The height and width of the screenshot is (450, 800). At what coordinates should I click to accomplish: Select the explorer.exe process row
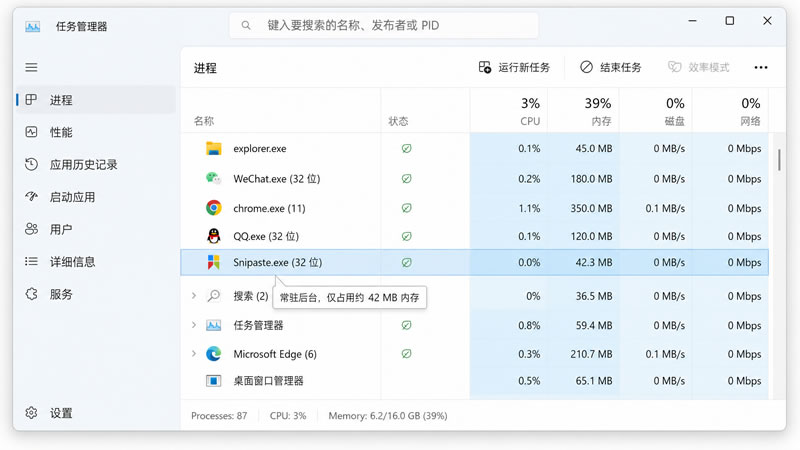[474, 148]
